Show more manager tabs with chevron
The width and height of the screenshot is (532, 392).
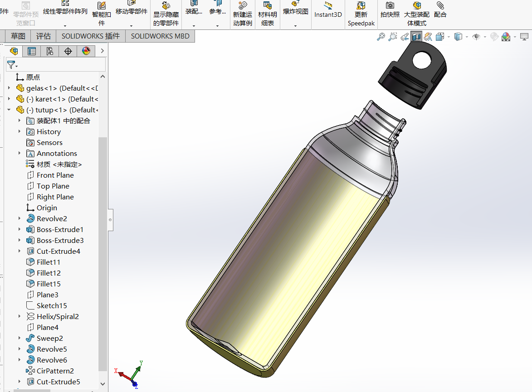(102, 51)
